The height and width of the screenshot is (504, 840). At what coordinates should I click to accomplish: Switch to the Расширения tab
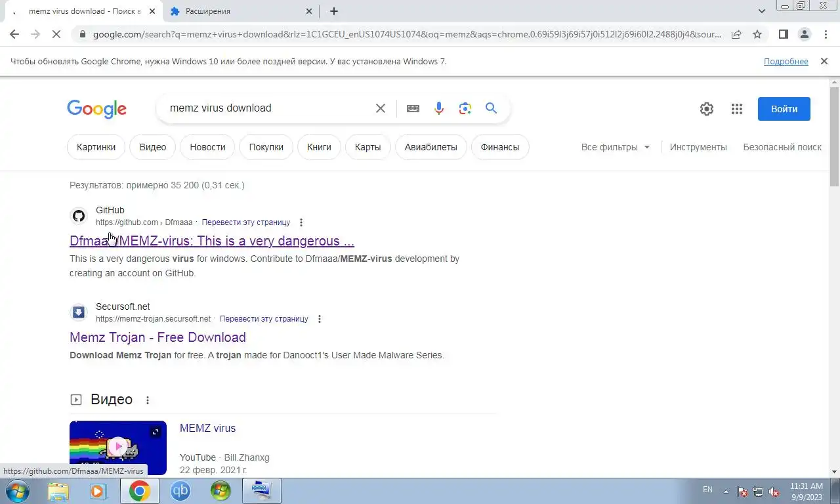click(240, 11)
